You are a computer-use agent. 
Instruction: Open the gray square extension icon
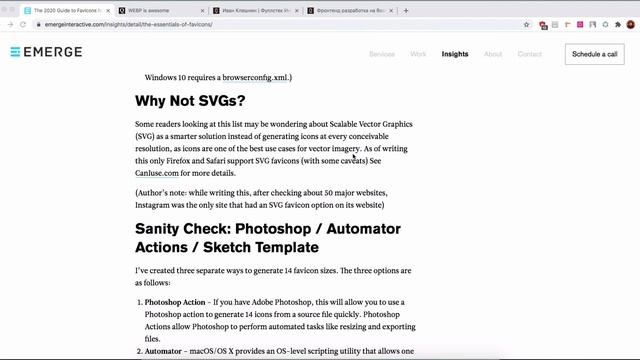tap(555, 25)
